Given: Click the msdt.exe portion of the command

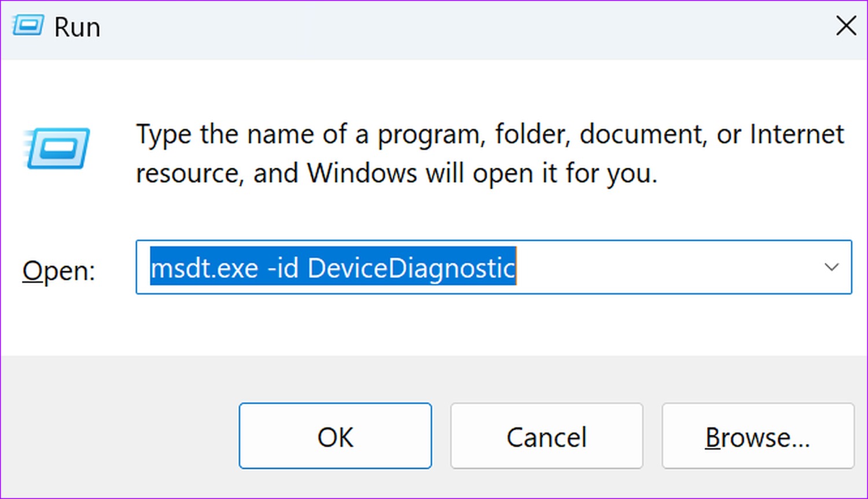Looking at the screenshot, I should click(204, 268).
